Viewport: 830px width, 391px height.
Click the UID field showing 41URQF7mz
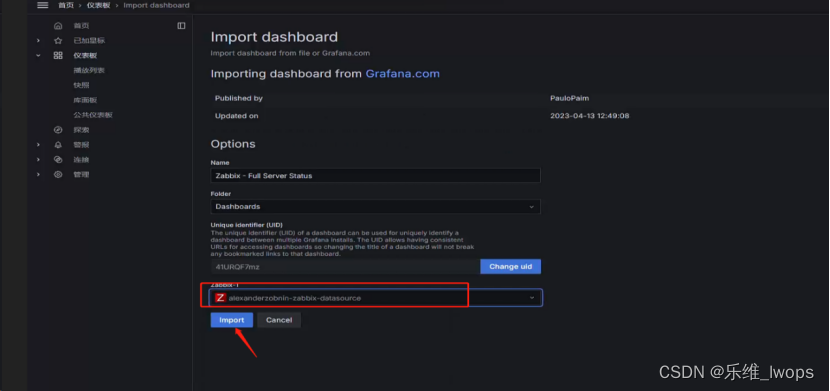pyautogui.click(x=345, y=267)
